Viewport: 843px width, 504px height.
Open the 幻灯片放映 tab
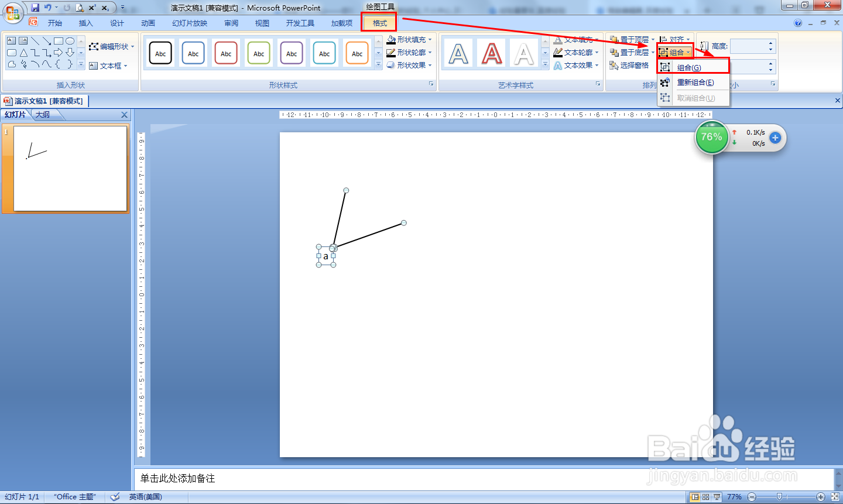point(190,23)
